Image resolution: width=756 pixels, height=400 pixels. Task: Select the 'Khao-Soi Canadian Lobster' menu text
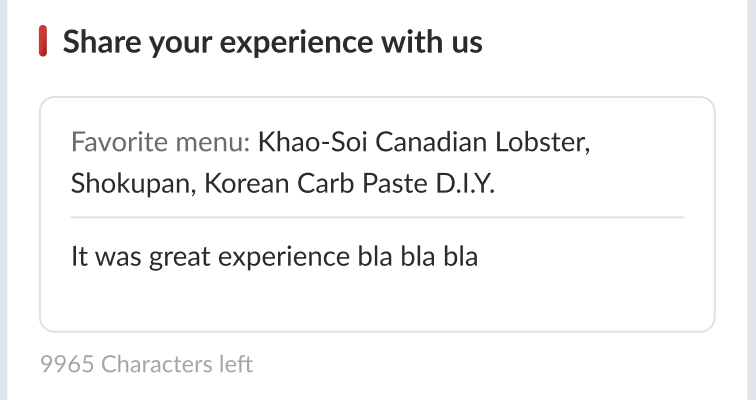(x=420, y=142)
